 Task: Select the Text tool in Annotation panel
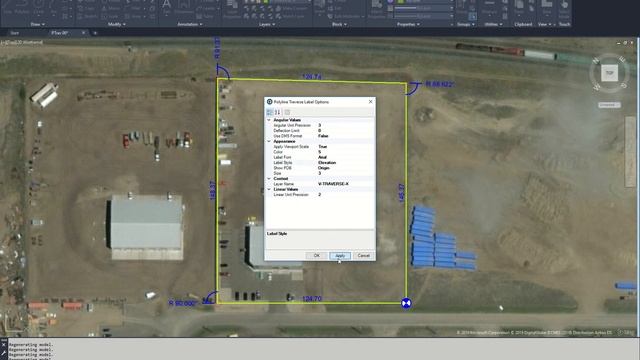click(x=167, y=7)
